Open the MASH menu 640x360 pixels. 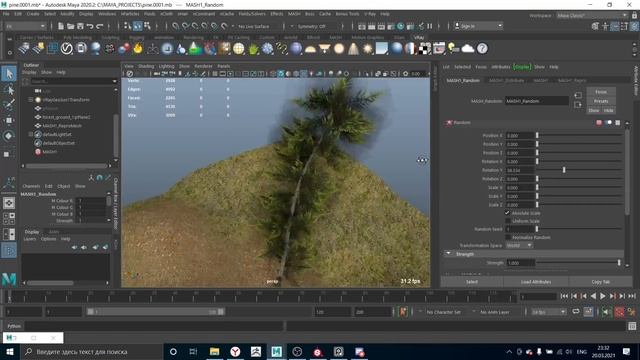tap(294, 14)
